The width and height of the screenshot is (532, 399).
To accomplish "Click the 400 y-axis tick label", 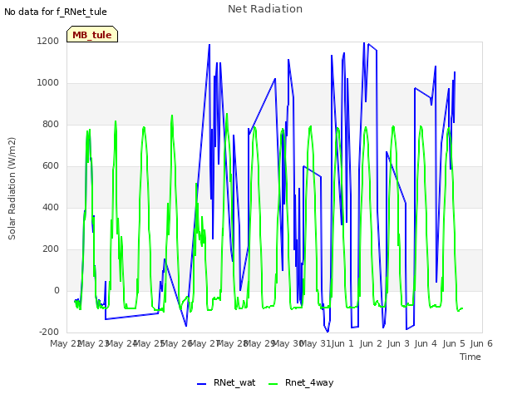I will pos(51,207).
